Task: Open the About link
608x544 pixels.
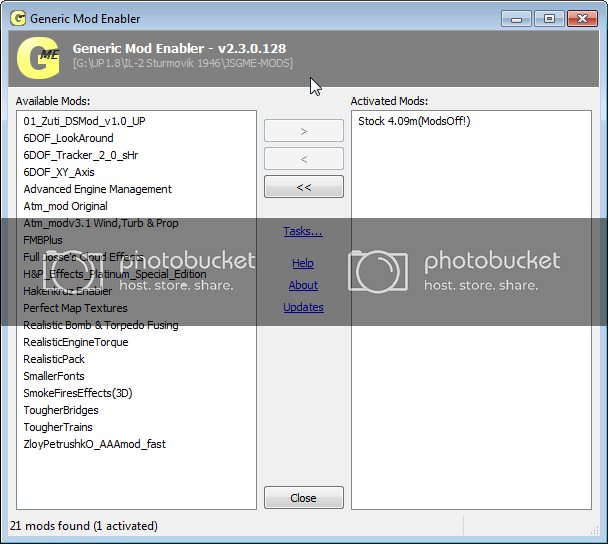Action: click(303, 285)
